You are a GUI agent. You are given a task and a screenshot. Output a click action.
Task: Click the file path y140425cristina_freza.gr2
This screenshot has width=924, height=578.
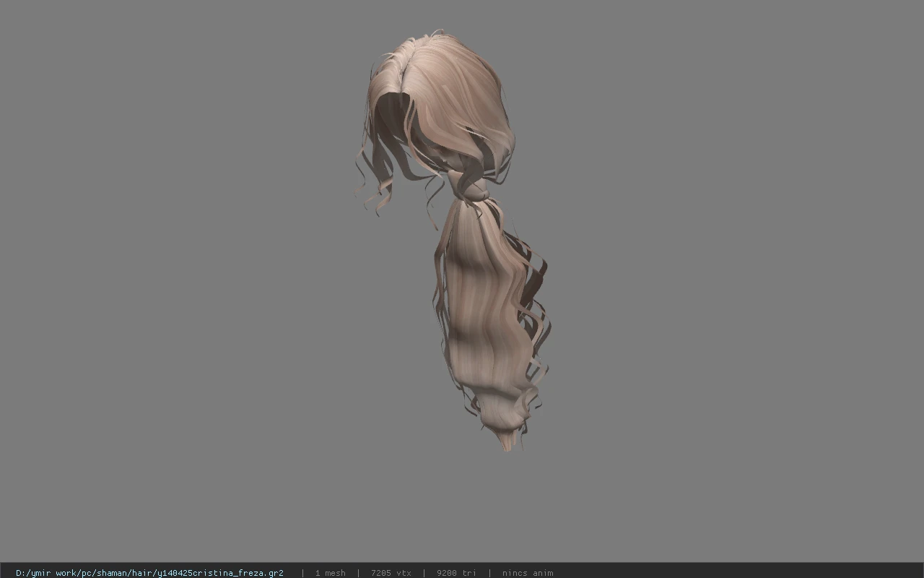pyautogui.click(x=149, y=573)
